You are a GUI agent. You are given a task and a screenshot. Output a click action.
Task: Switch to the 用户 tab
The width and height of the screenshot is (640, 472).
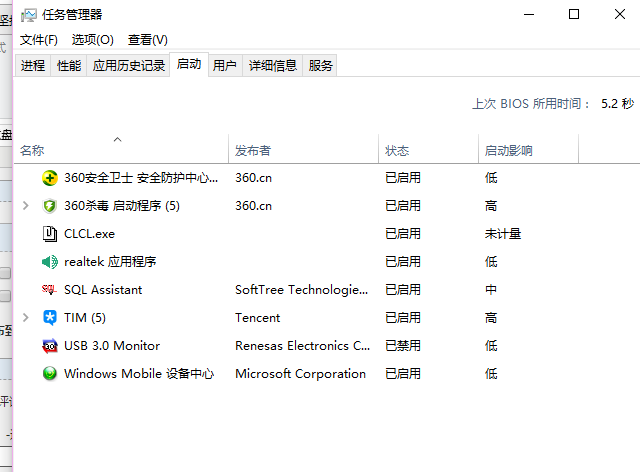225,65
